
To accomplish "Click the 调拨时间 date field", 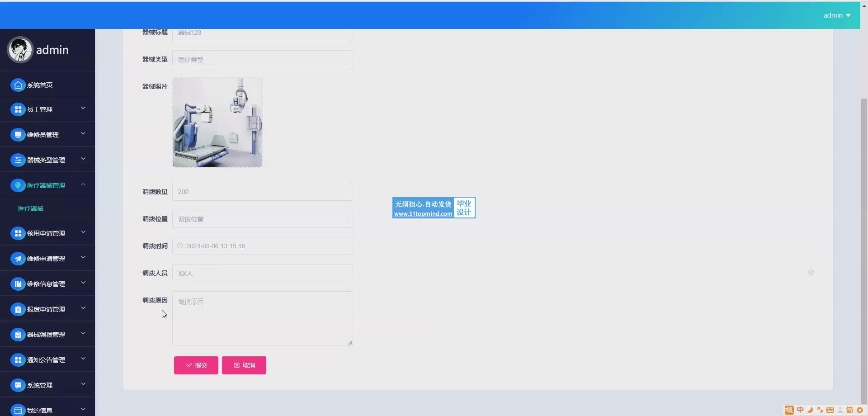I will click(263, 246).
